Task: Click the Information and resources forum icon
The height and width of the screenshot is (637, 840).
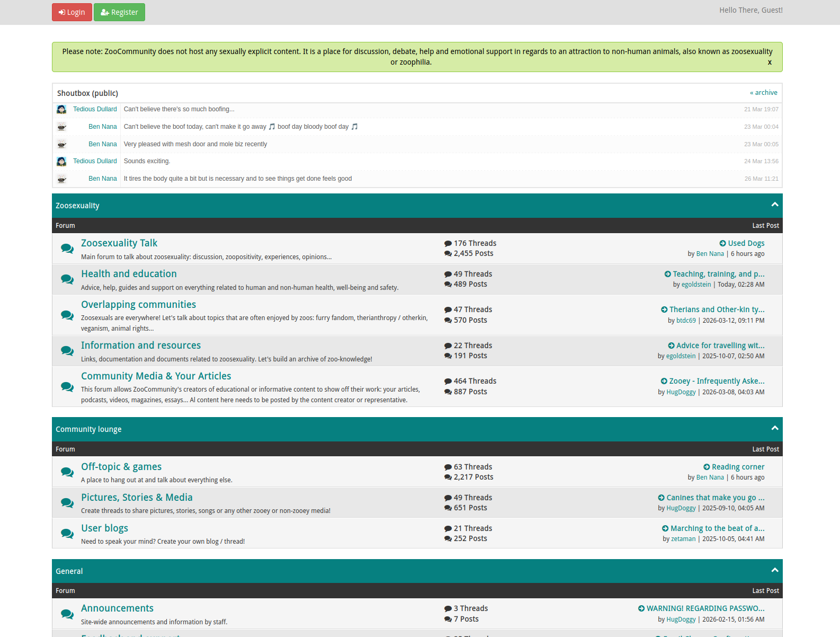Action: pos(67,350)
